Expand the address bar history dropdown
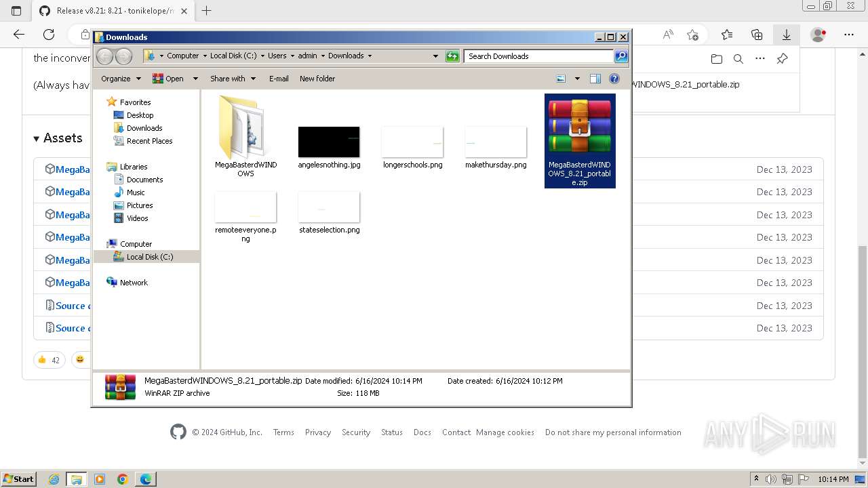 [435, 56]
